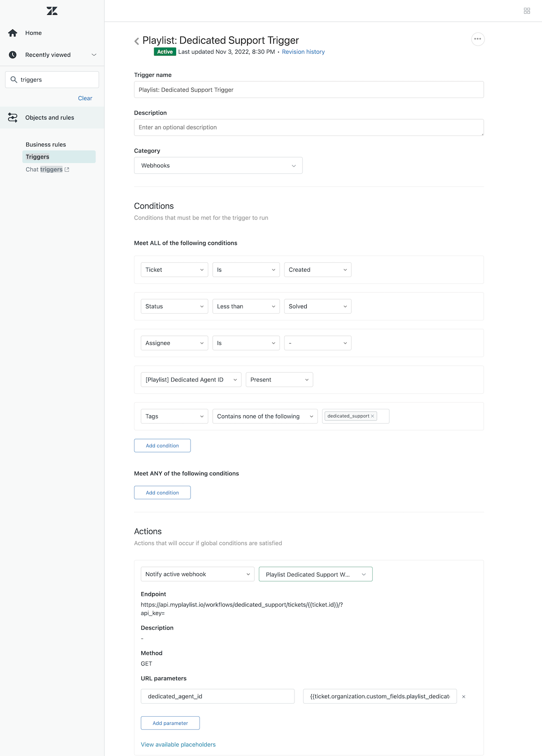Click the Add parameter button
Image resolution: width=542 pixels, height=756 pixels.
[x=170, y=723]
